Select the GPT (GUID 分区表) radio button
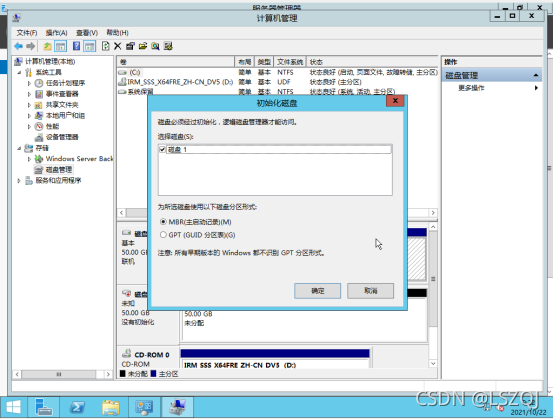This screenshot has height=420, width=554. click(x=163, y=235)
